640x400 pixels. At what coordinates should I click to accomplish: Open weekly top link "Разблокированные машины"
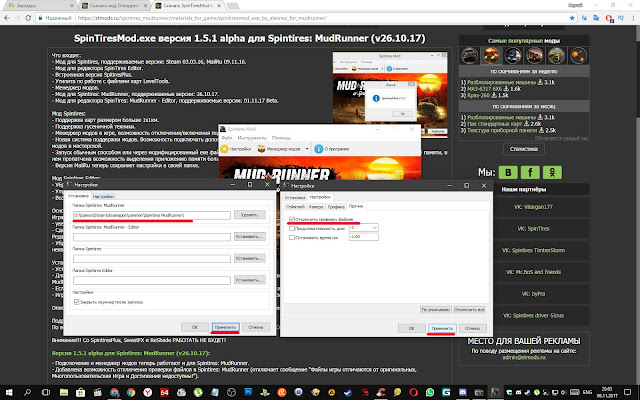click(501, 82)
